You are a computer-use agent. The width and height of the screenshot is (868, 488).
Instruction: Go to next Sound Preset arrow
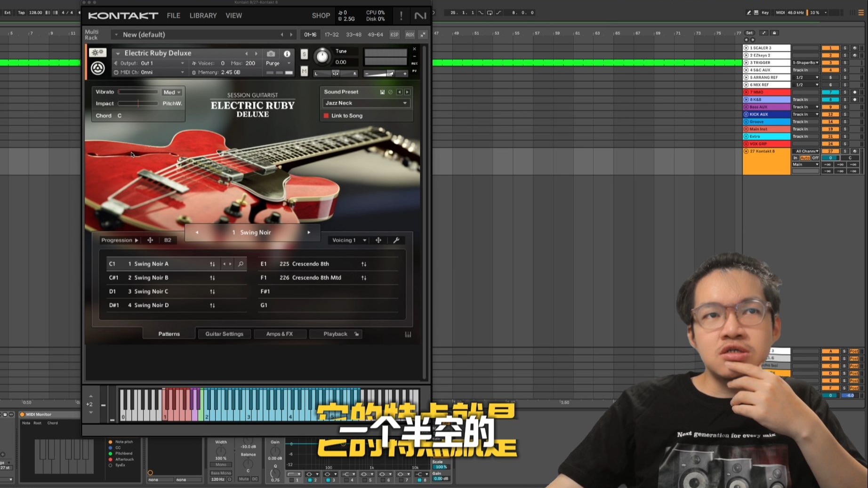(407, 92)
